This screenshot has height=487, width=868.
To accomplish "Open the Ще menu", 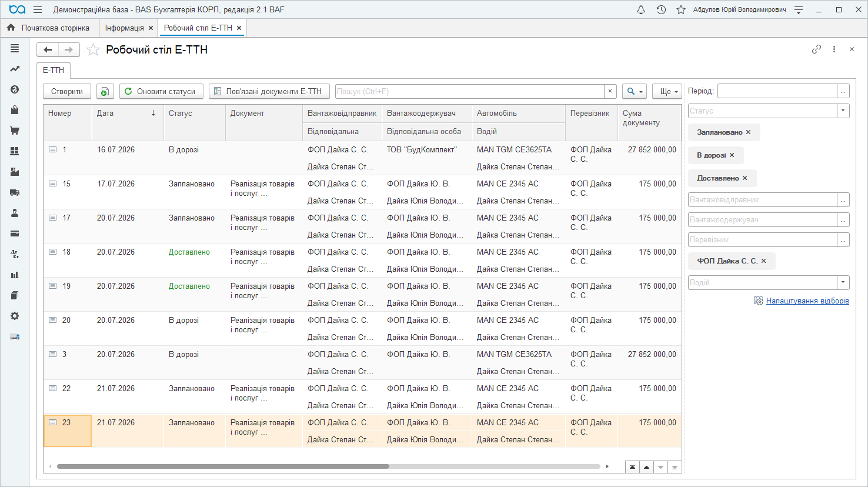I will (x=667, y=91).
